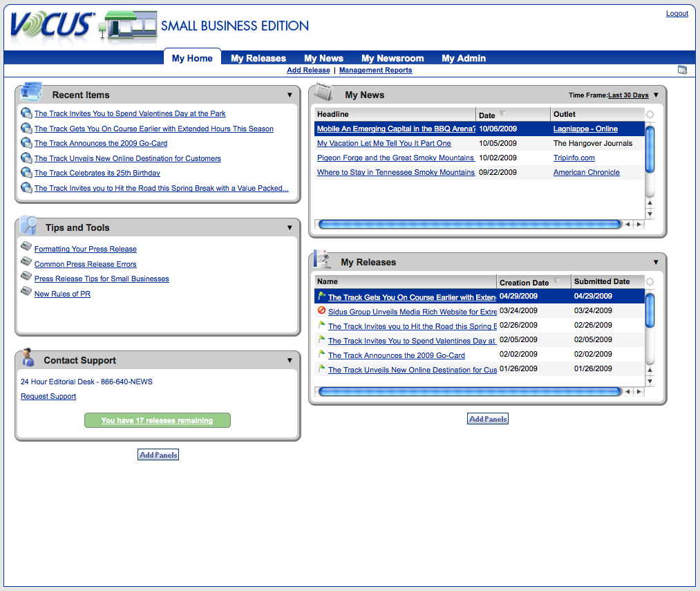
Task: Click My Releases scroll right arrow
Action: (x=638, y=392)
